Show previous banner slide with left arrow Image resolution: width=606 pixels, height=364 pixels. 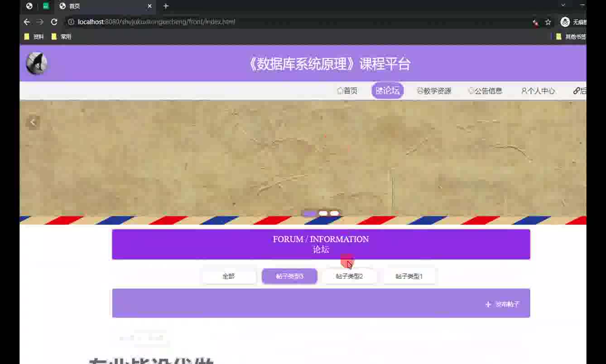click(x=33, y=122)
